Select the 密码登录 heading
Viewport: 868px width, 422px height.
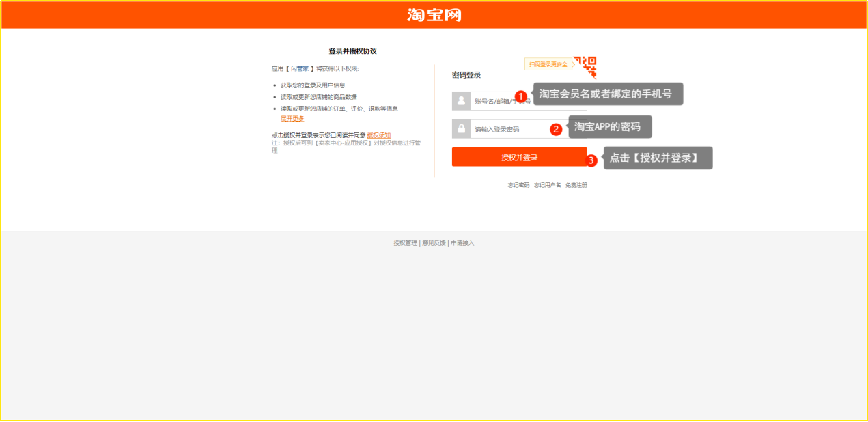point(466,75)
